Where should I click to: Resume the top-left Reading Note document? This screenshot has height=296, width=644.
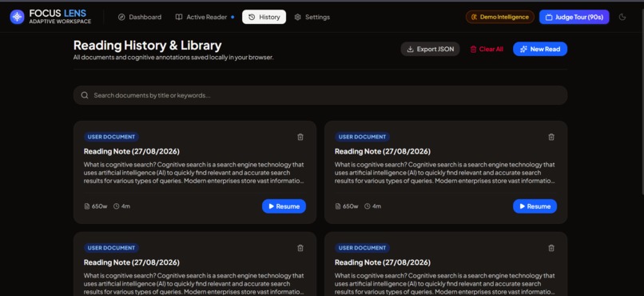284,206
